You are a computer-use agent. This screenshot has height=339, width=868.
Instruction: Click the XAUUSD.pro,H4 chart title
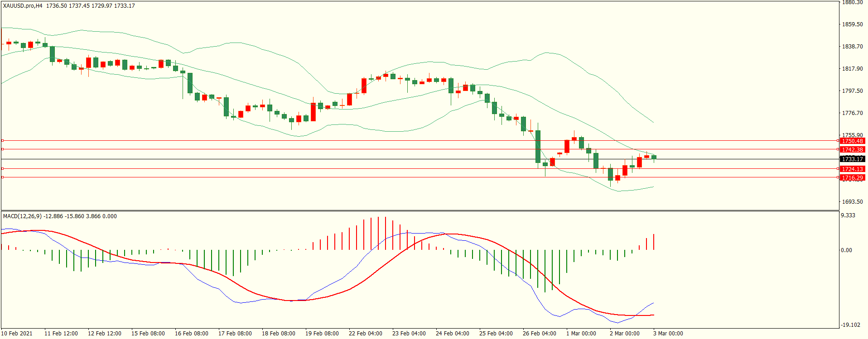coord(23,6)
